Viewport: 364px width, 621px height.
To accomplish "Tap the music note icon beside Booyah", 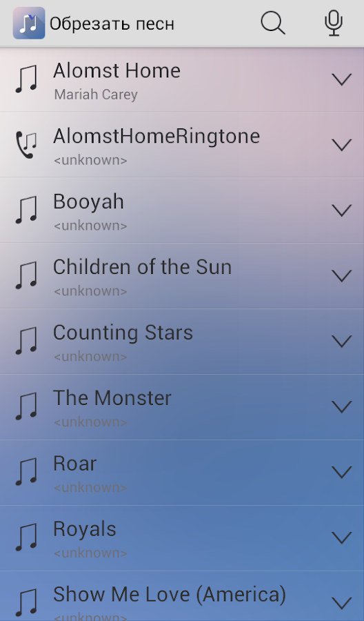I will pos(26,210).
